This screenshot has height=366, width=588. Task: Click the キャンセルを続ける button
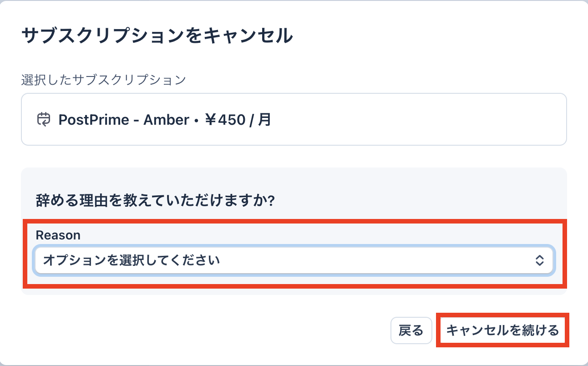pyautogui.click(x=502, y=330)
